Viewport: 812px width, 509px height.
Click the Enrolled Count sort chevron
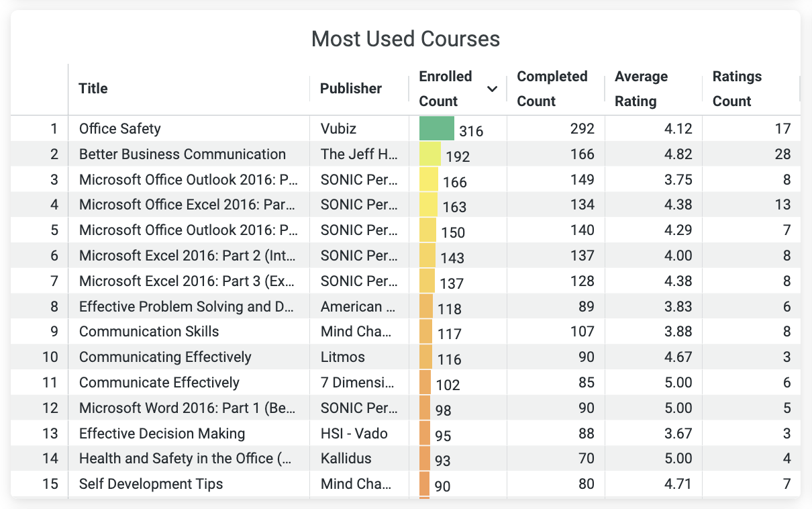pyautogui.click(x=492, y=89)
